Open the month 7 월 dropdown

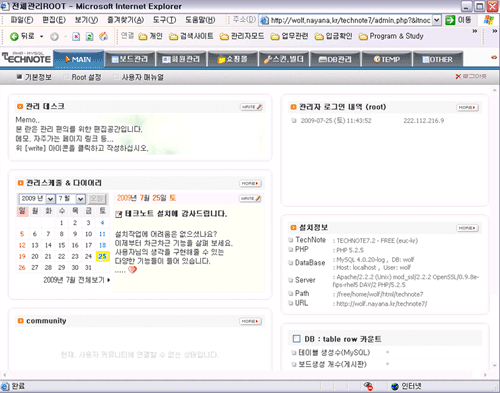tap(81, 199)
